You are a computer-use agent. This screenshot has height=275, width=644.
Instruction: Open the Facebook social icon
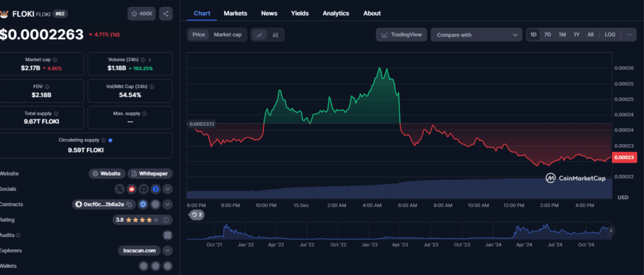click(x=155, y=189)
